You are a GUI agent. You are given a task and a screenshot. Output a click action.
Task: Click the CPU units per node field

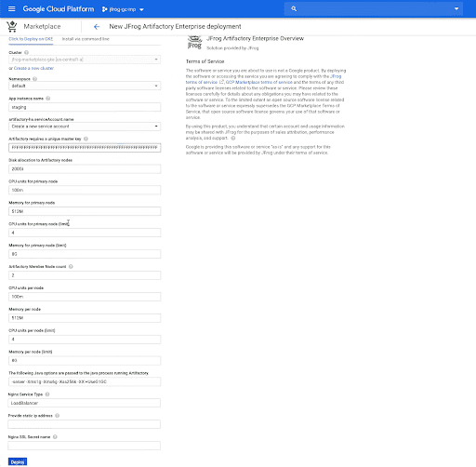[x=85, y=297]
